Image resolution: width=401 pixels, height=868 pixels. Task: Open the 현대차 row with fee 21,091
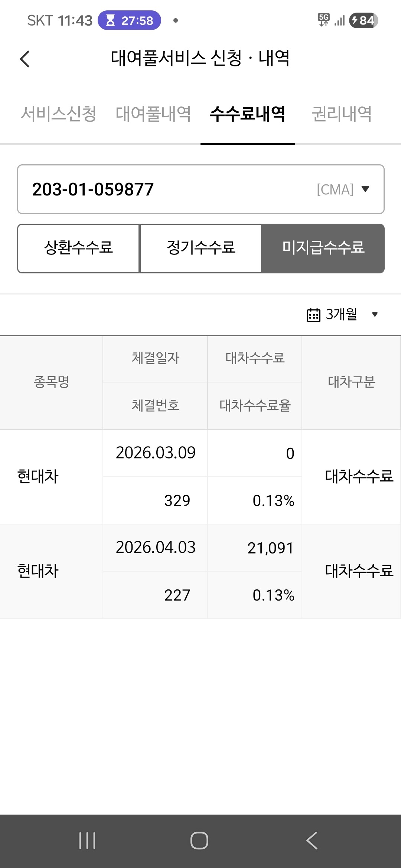200,572
